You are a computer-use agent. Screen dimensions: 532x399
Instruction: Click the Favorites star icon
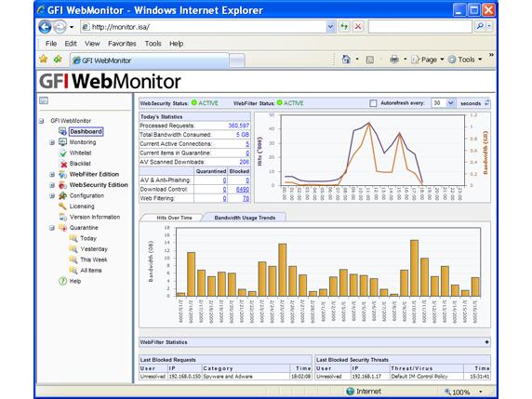click(44, 60)
